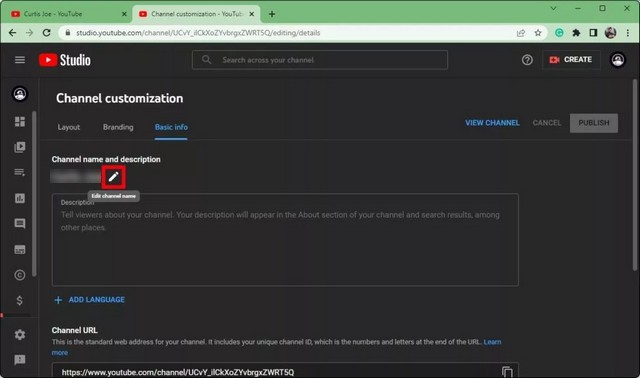The width and height of the screenshot is (640, 378).
Task: Open Copyright icon in sidebar
Action: pos(20,275)
